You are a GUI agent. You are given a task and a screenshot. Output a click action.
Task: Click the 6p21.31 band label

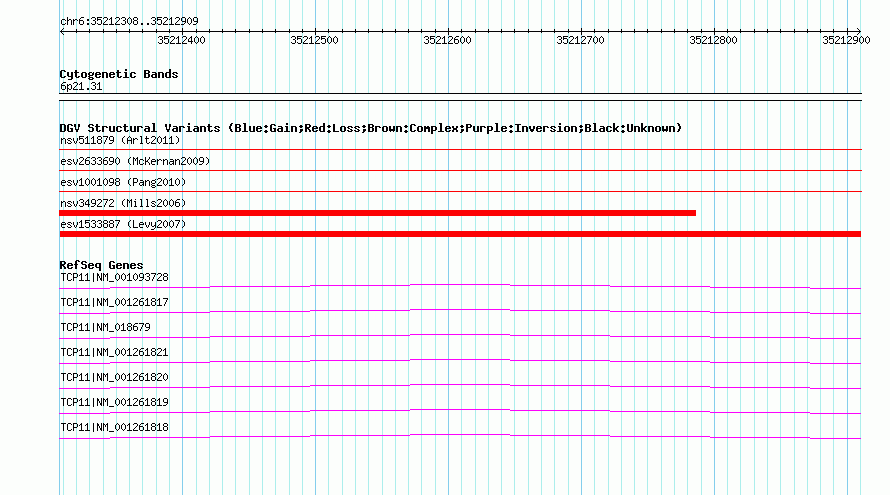(x=81, y=86)
